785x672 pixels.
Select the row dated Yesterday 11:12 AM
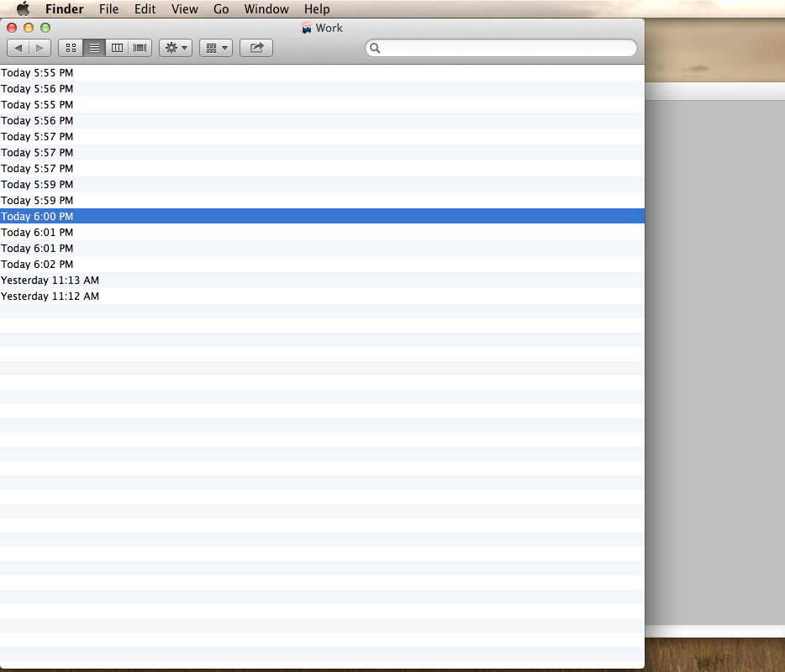coord(322,297)
